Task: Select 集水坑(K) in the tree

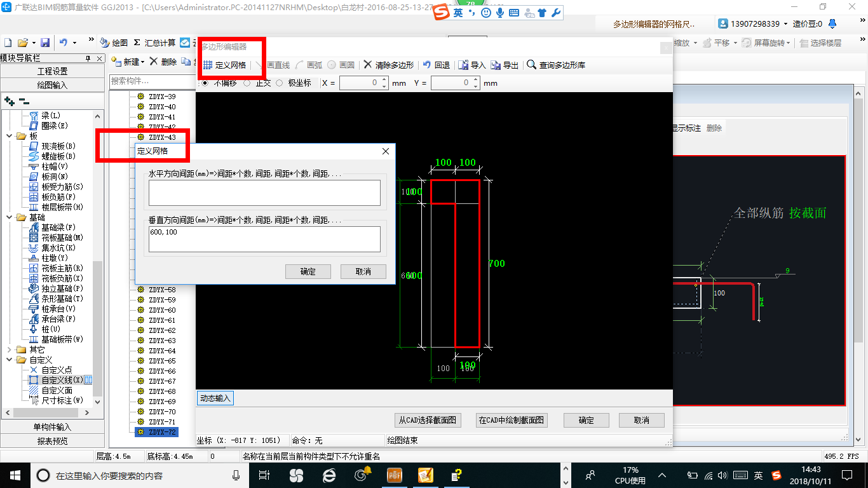Action: coord(52,248)
